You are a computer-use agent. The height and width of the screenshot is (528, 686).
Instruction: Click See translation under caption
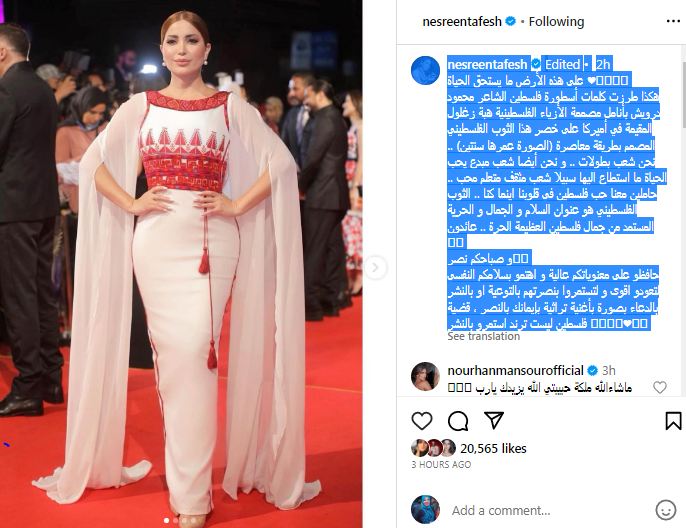pyautogui.click(x=483, y=336)
